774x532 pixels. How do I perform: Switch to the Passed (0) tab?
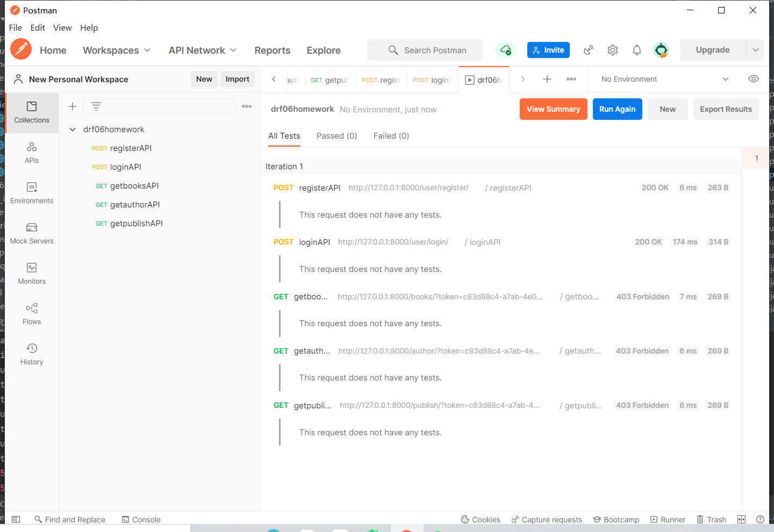click(336, 136)
